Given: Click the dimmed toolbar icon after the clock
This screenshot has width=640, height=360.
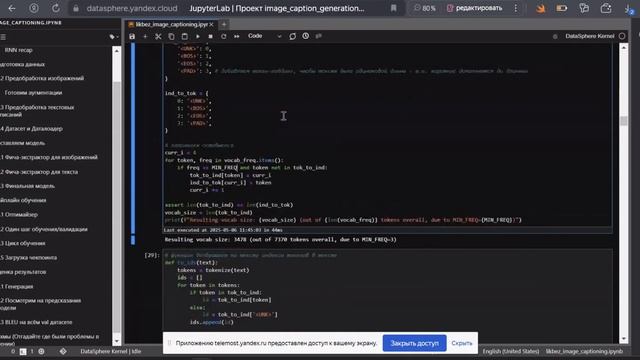Looking at the screenshot, I should [x=319, y=36].
